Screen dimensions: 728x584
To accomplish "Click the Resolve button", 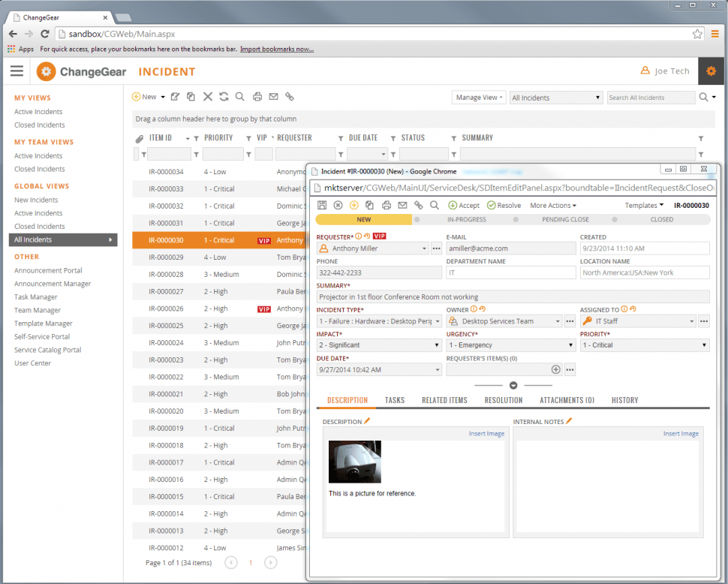I will tap(504, 205).
